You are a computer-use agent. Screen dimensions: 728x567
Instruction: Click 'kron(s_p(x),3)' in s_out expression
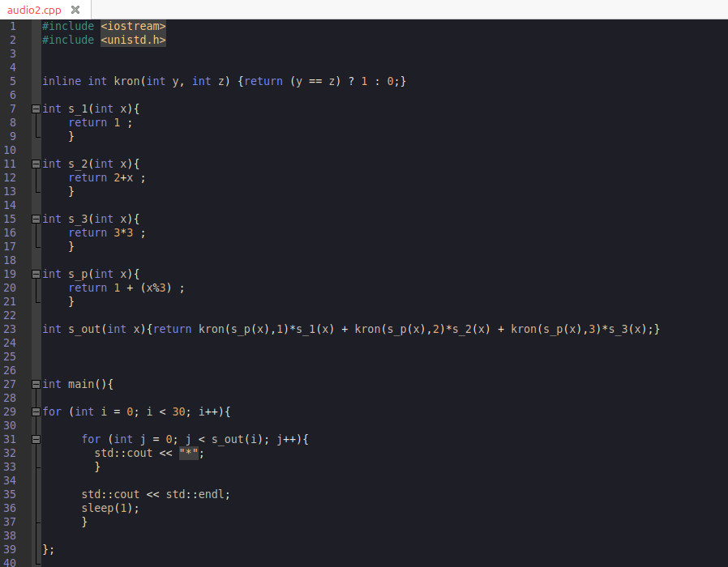(x=556, y=330)
